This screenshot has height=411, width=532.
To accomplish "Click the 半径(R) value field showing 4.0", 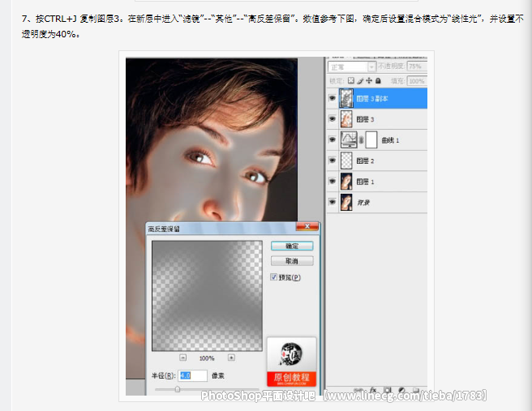I will tap(193, 375).
